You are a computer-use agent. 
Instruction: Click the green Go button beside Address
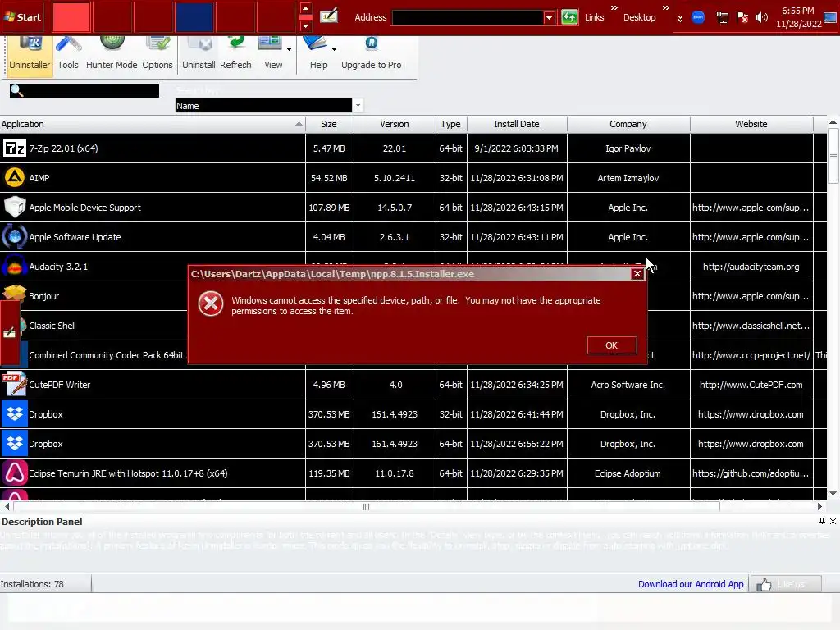569,17
